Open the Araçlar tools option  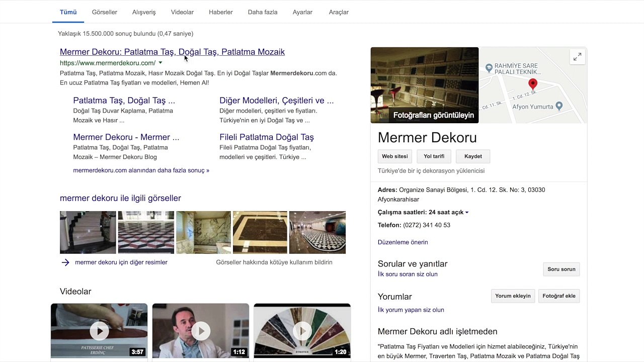click(339, 12)
